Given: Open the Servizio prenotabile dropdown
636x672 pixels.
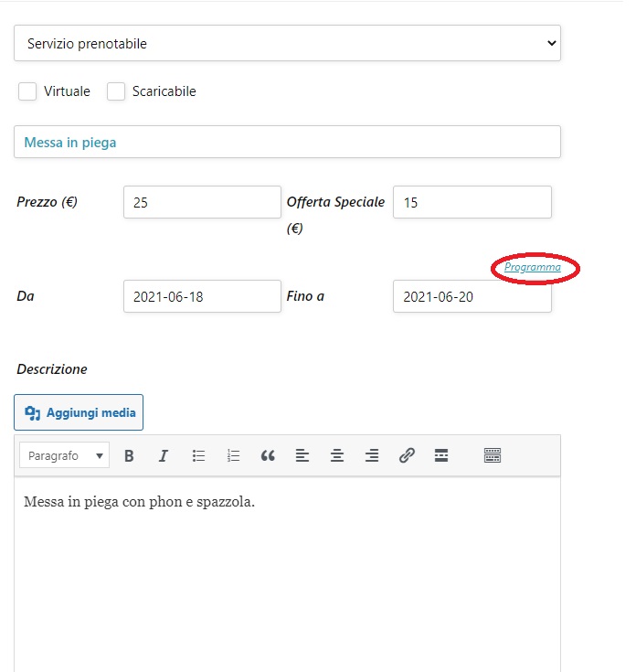Looking at the screenshot, I should coord(287,43).
